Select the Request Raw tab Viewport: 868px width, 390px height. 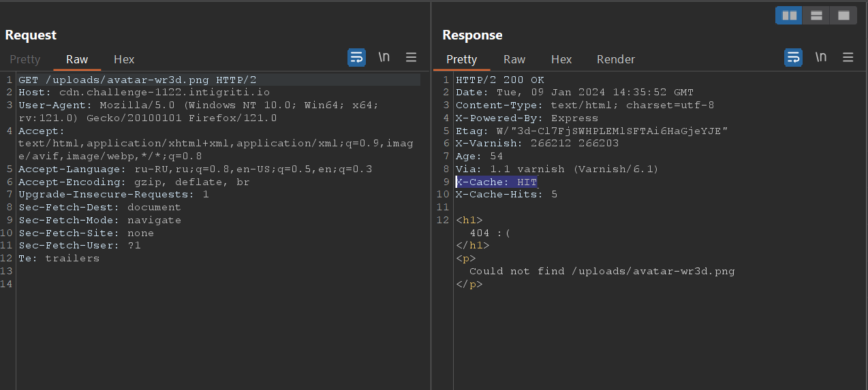coord(77,59)
